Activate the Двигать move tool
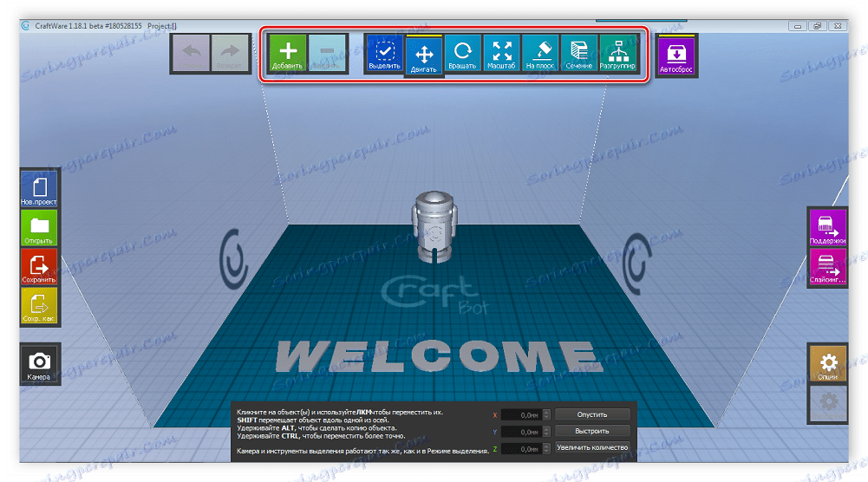 423,55
